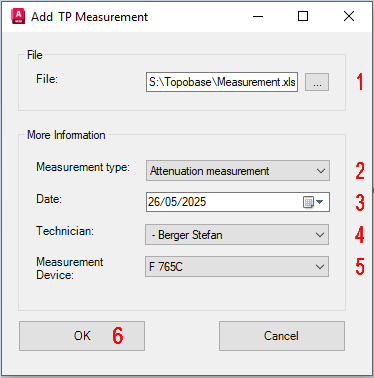
Task: Minimize the Add TP Measurement dialog
Action: (x=258, y=16)
